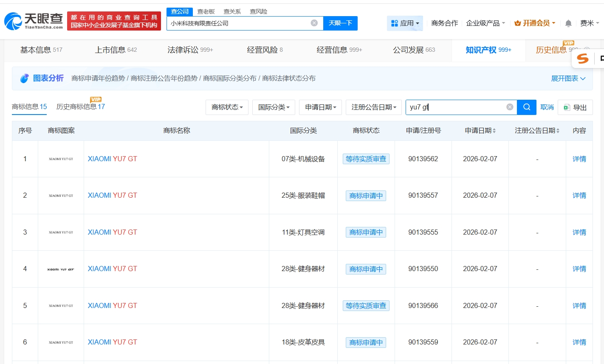
Task: Click the crown icon for membership
Action: [517, 23]
